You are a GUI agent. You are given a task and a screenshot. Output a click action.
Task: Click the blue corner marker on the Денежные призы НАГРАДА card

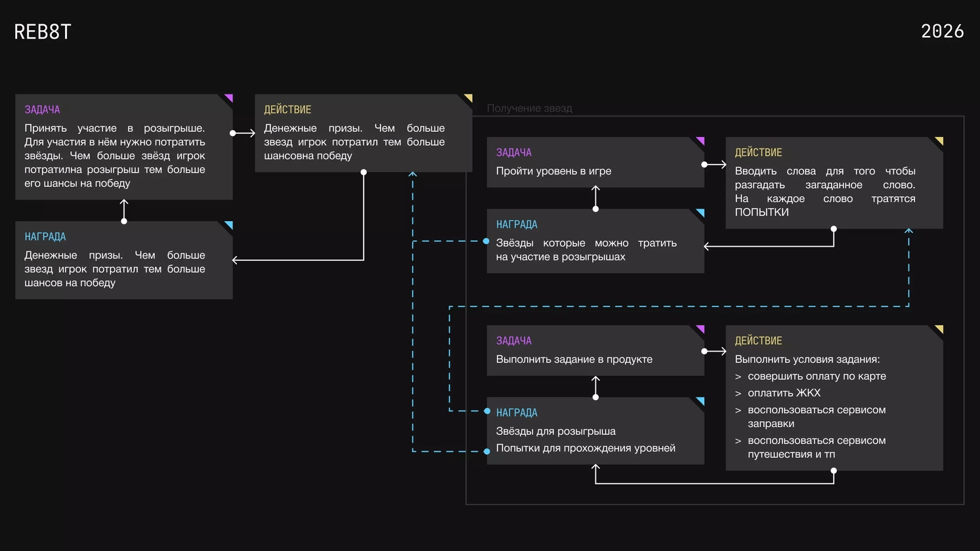pos(229,225)
